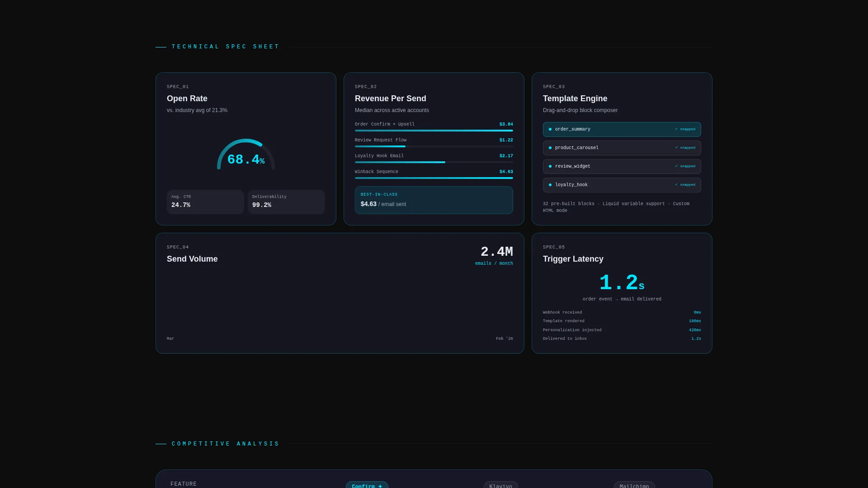Click the cyan dot beside product_carousel
Image resolution: width=868 pixels, height=488 pixels.
point(550,148)
